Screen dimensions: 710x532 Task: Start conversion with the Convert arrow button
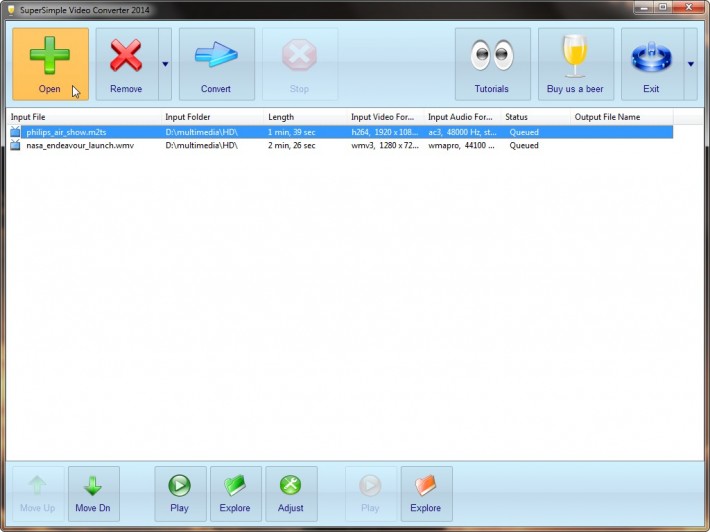(x=216, y=64)
